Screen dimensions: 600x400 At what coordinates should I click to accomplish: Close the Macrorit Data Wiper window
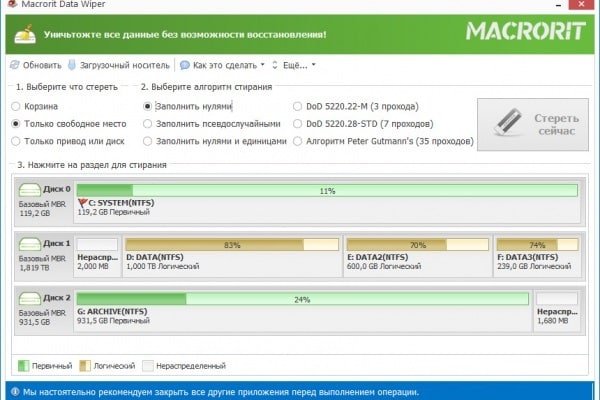pos(581,4)
